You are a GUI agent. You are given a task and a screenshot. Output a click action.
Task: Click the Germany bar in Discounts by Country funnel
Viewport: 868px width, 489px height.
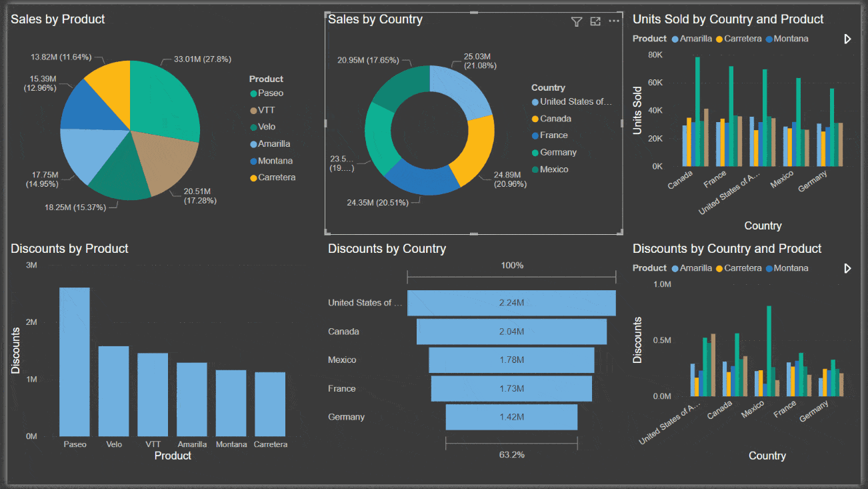point(511,417)
